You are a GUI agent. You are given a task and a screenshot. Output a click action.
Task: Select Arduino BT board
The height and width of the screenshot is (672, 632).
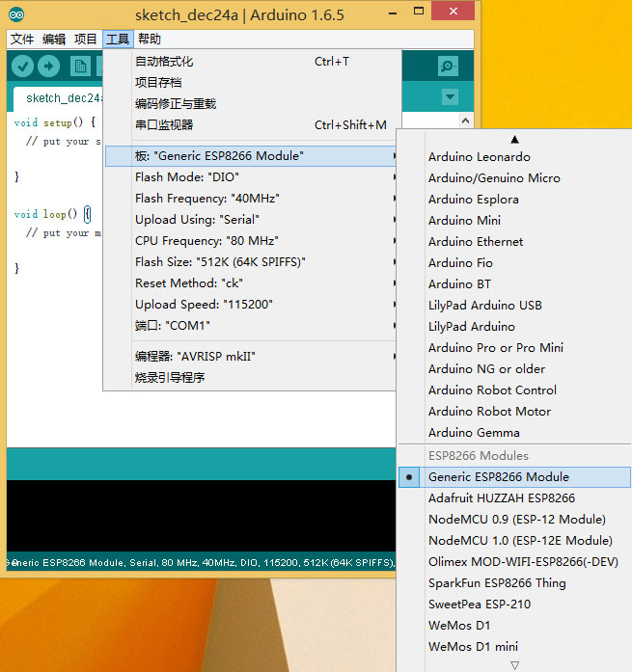click(x=515, y=284)
